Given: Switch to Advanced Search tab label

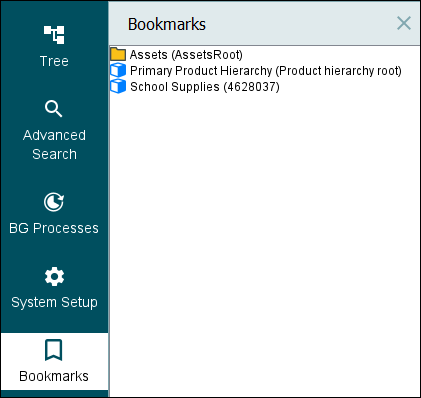Looking at the screenshot, I should (x=54, y=145).
